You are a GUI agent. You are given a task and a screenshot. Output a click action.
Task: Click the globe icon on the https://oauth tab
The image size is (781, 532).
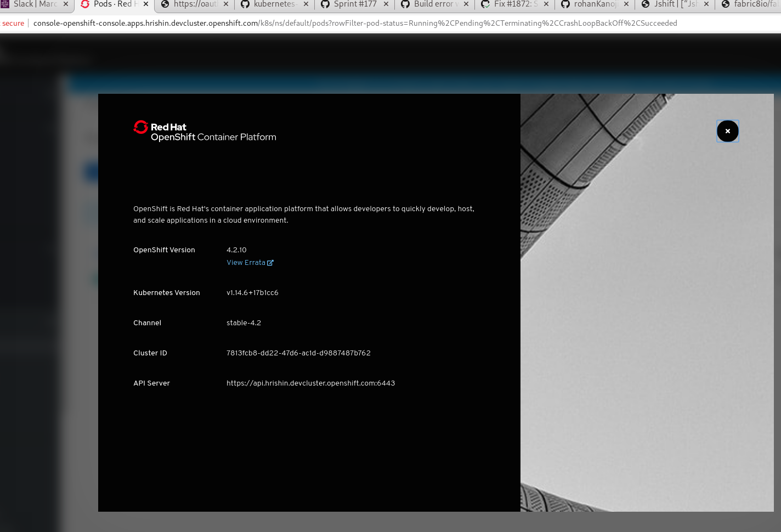click(x=166, y=4)
